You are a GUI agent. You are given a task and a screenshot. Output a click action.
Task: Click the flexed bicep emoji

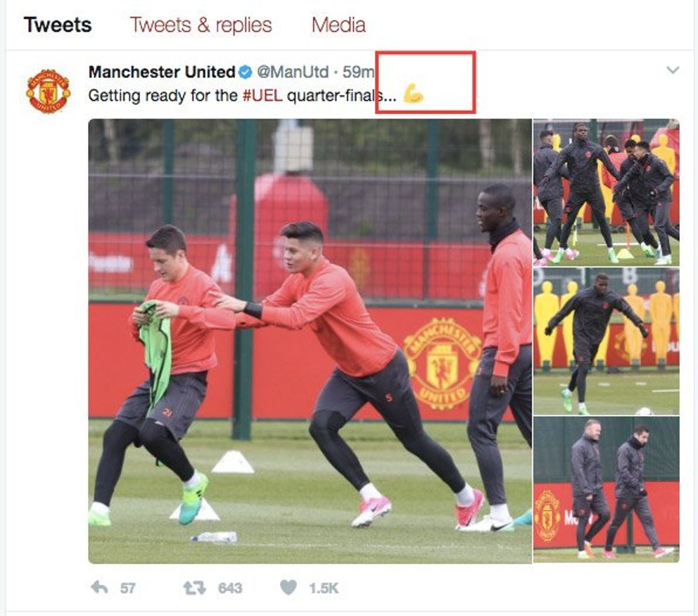[x=413, y=94]
